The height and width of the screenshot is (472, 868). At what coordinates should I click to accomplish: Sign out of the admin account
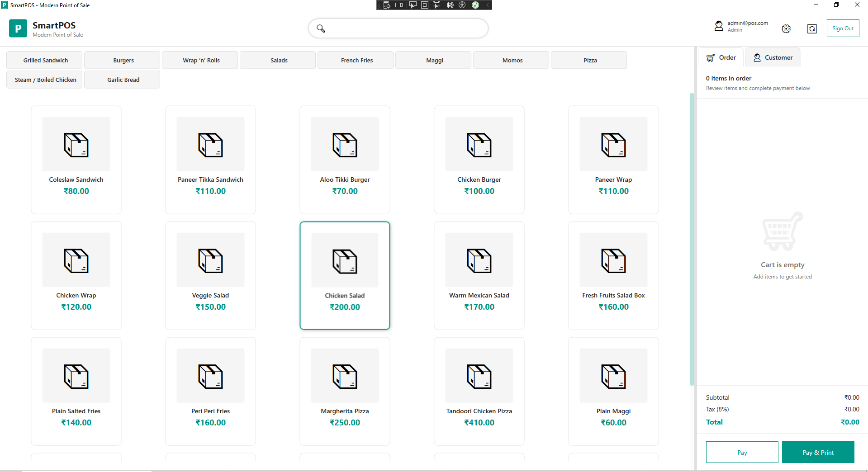point(843,28)
